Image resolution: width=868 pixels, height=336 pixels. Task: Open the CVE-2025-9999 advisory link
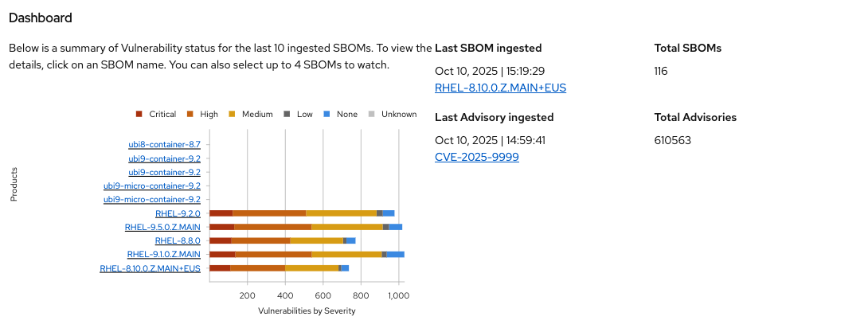pos(476,157)
